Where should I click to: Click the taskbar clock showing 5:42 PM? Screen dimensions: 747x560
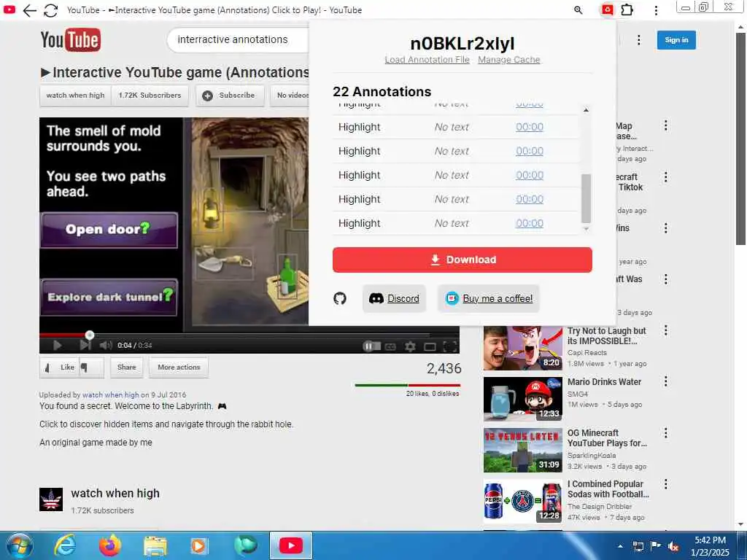710,546
